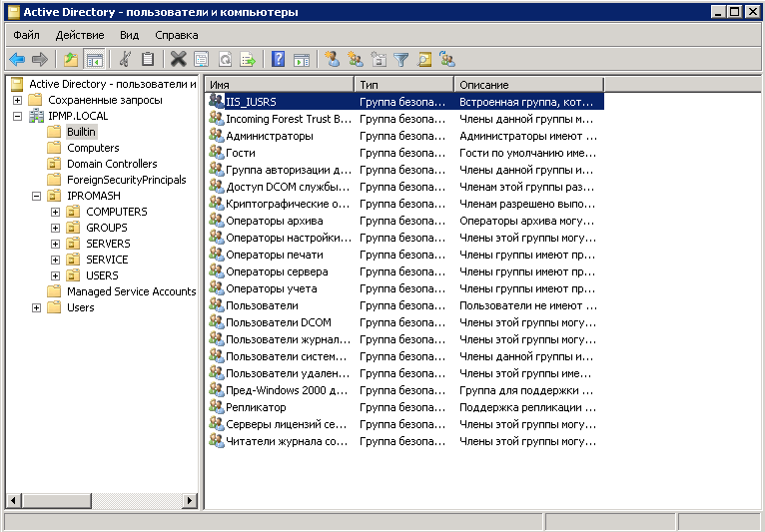Viewport: 765px width, 532px height.
Task: Sort by the Имя column header
Action: pyautogui.click(x=280, y=85)
